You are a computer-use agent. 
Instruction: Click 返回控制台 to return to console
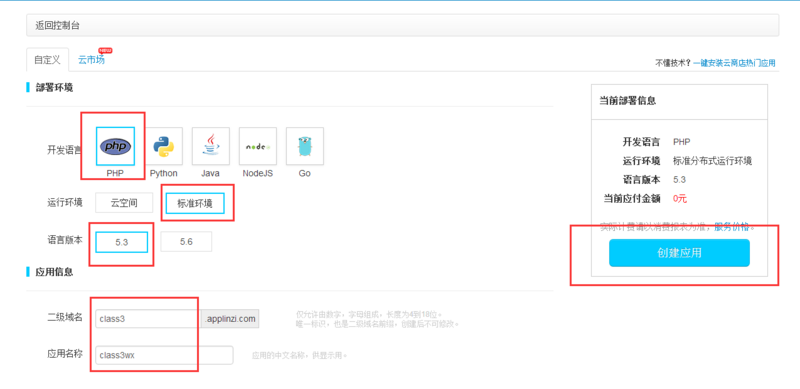click(58, 25)
